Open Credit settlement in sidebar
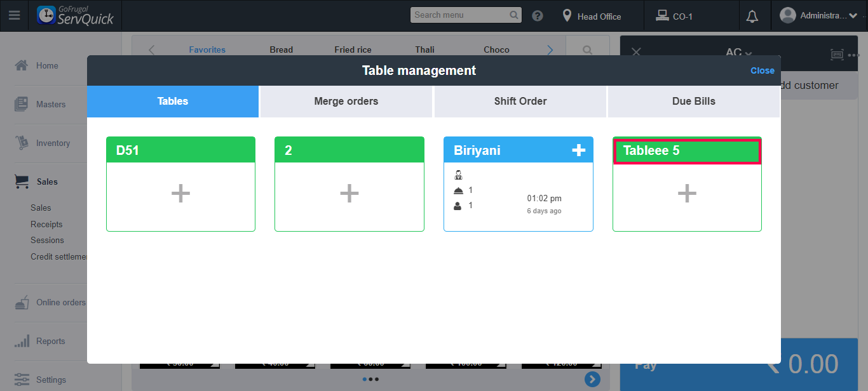 (x=58, y=256)
